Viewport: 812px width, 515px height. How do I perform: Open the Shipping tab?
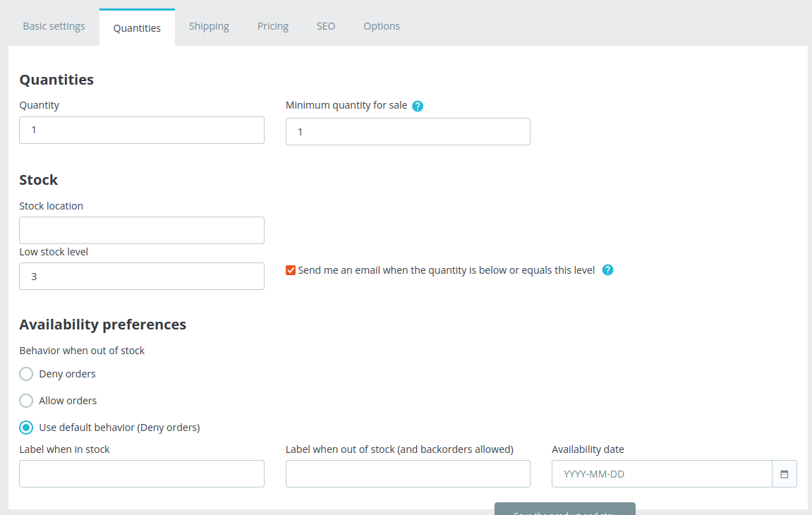(x=209, y=25)
